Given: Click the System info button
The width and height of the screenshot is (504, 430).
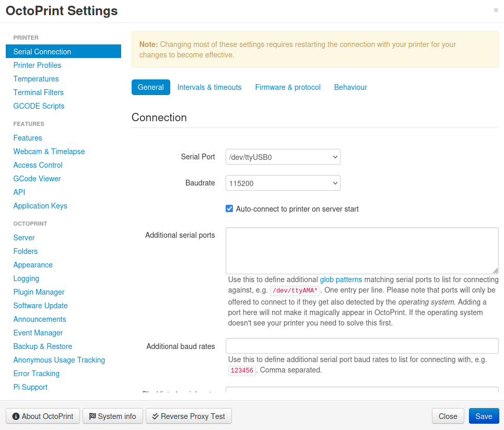Looking at the screenshot, I should tap(112, 416).
